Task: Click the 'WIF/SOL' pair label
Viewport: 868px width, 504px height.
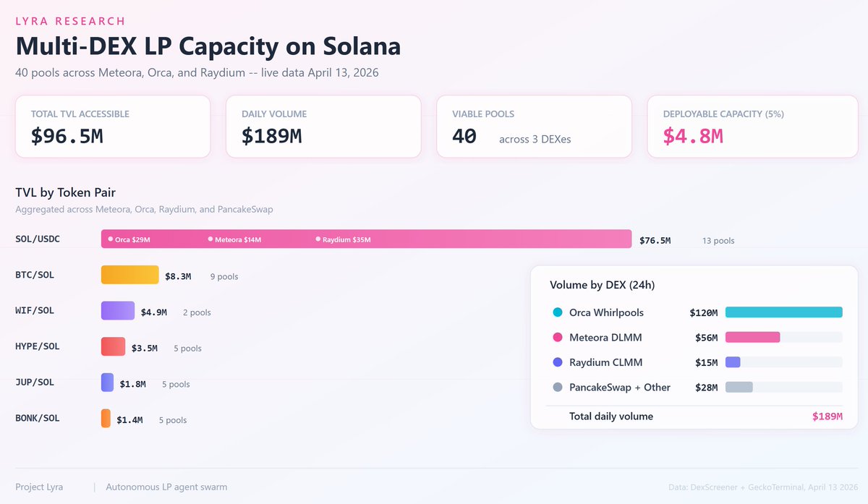Action: click(x=35, y=310)
